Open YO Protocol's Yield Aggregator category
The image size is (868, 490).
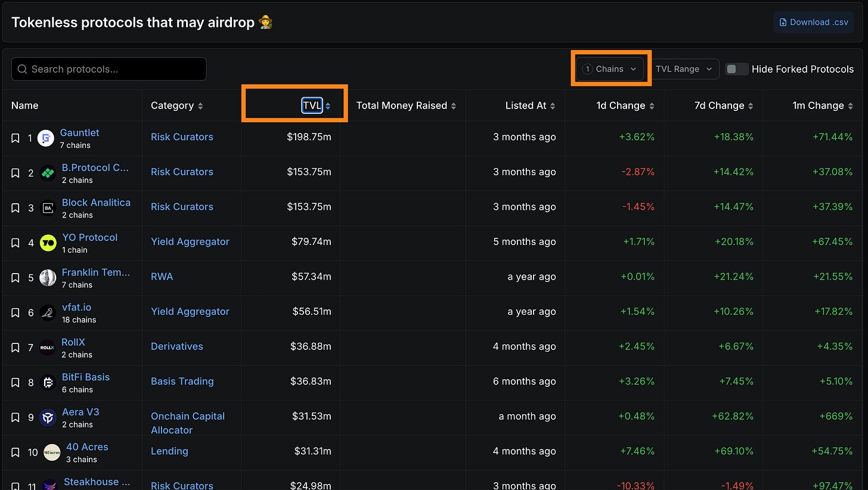coord(190,241)
